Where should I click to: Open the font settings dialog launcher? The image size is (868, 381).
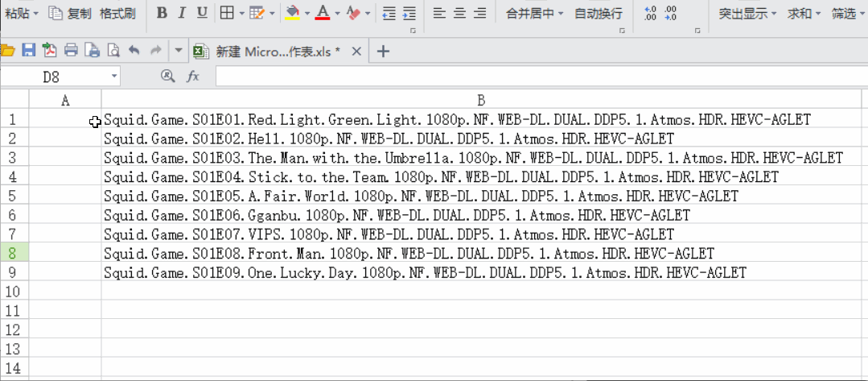pos(413,31)
